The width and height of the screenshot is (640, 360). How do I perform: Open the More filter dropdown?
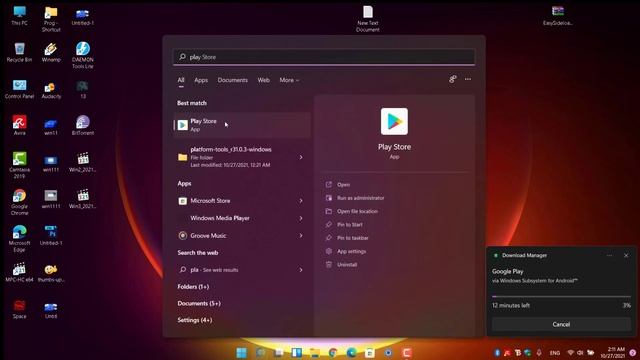[289, 80]
